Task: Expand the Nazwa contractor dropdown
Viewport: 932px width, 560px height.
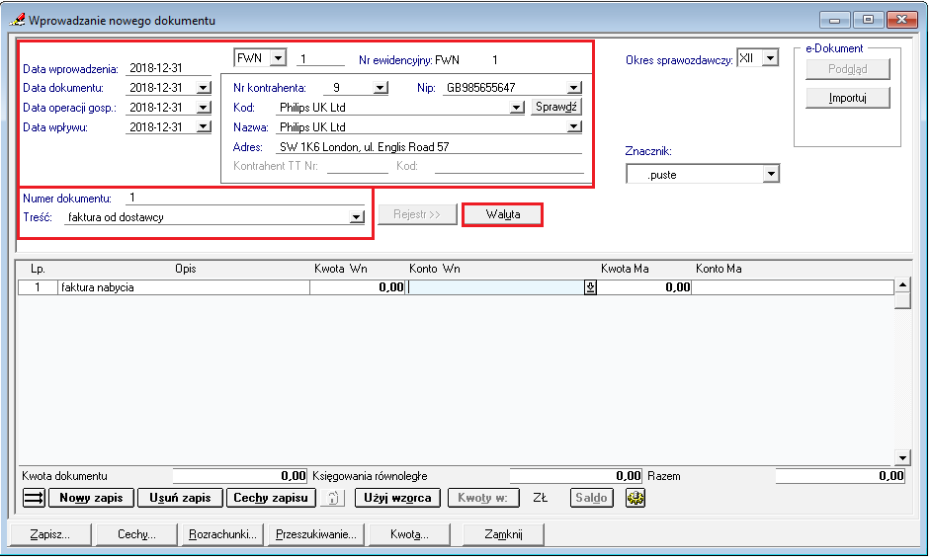Action: pos(573,127)
